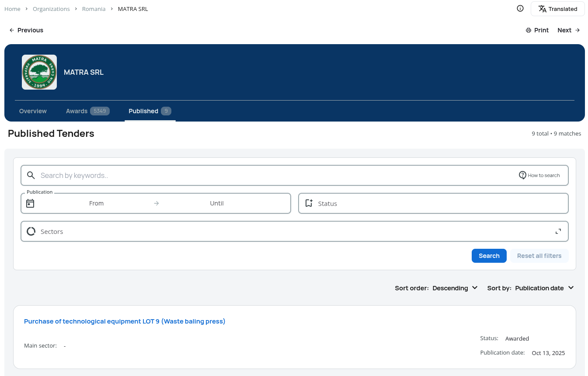588x376 pixels.
Task: Toggle the Translated language button
Action: coord(557,9)
